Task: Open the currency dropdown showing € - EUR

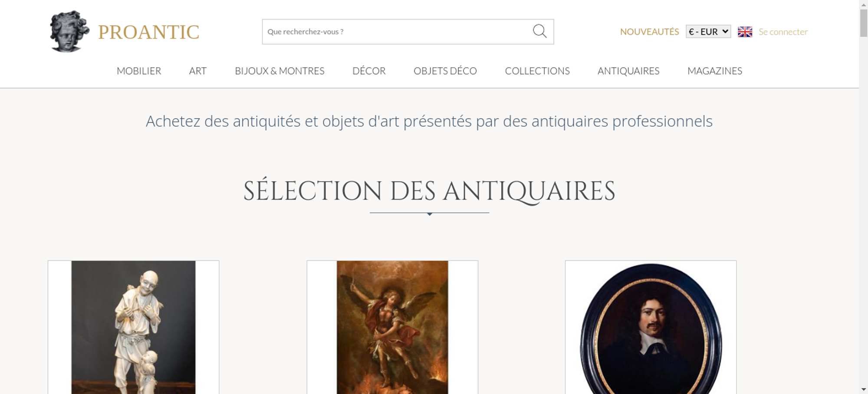Action: pyautogui.click(x=708, y=32)
